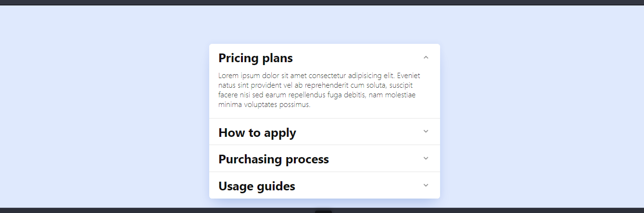Click the down chevron for Purchasing process
The width and height of the screenshot is (644, 213).
click(x=426, y=159)
